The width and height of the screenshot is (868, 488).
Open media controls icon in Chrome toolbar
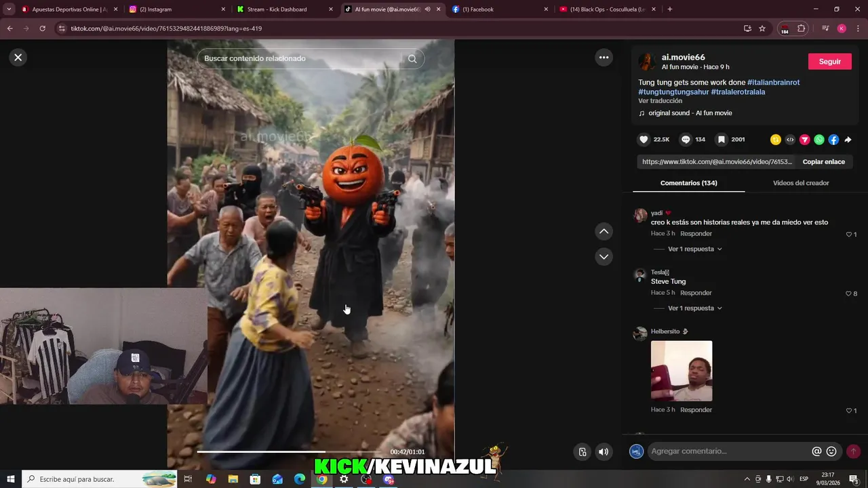pyautogui.click(x=825, y=28)
